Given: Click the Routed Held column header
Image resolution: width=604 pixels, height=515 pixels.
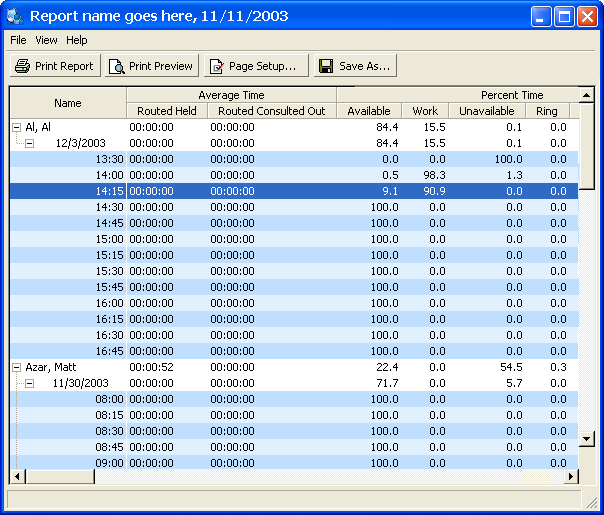Looking at the screenshot, I should coord(166,111).
